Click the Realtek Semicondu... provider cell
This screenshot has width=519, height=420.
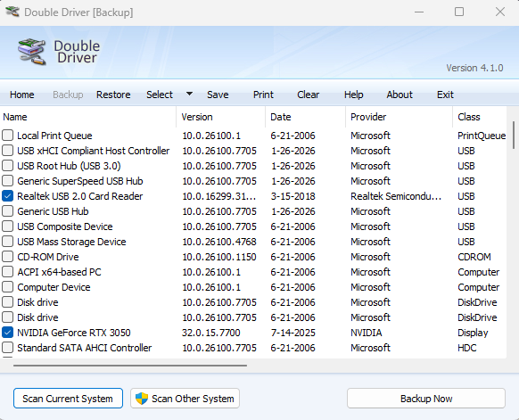pos(396,196)
